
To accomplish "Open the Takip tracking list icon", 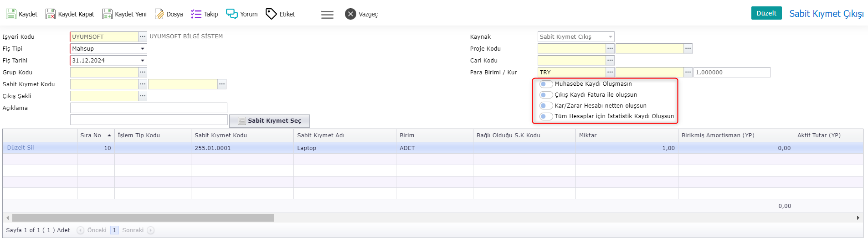I will click(196, 14).
